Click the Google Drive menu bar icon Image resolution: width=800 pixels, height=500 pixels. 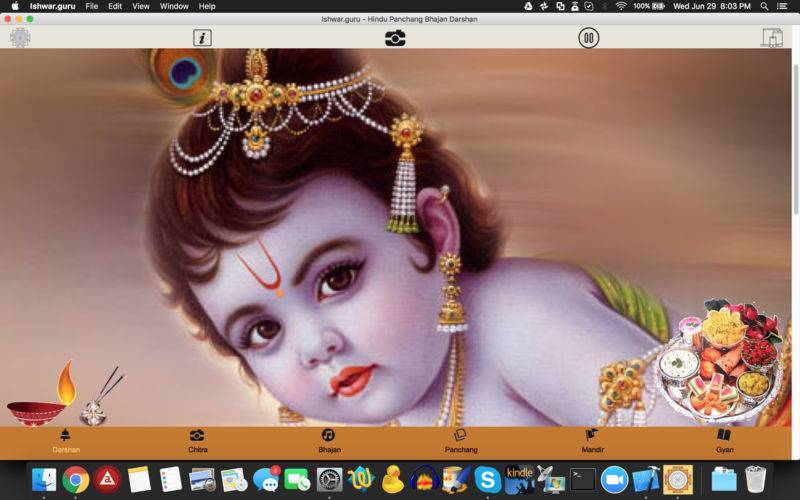[x=528, y=6]
